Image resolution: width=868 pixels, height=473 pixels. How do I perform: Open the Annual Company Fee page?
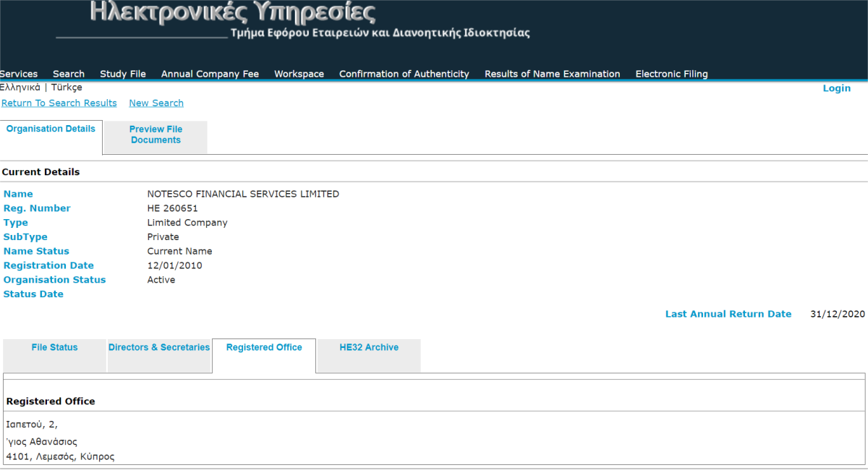pos(210,74)
